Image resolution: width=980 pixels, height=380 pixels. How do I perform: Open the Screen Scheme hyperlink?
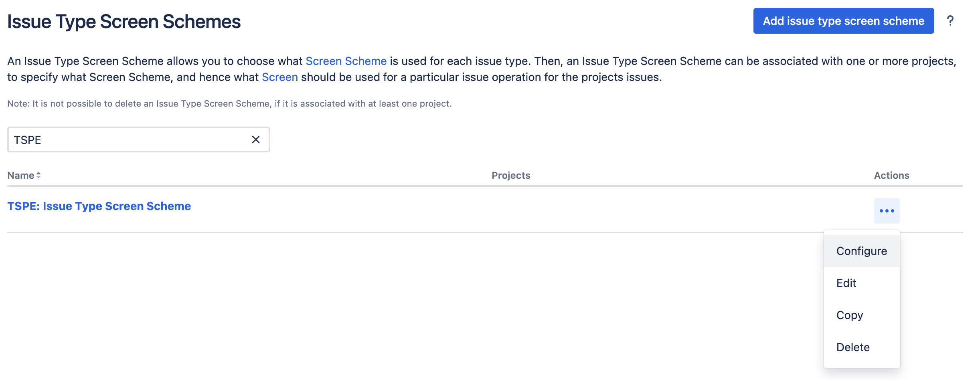(346, 61)
